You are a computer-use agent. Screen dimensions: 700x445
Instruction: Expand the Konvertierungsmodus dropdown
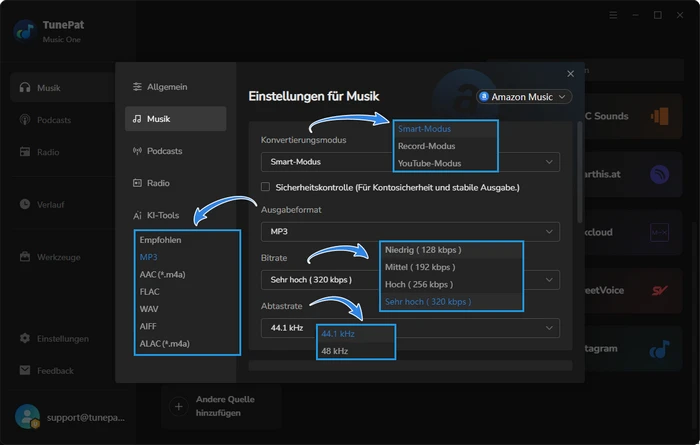point(410,162)
